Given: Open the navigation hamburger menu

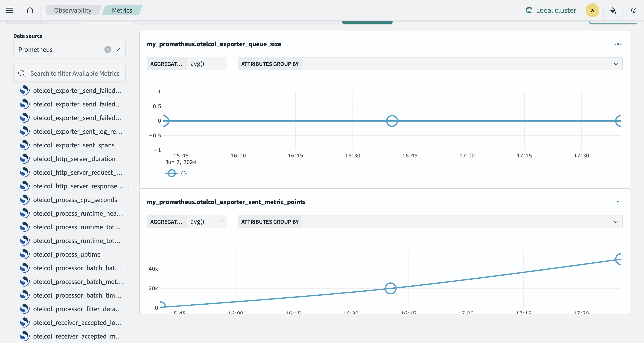Looking at the screenshot, I should [x=10, y=10].
